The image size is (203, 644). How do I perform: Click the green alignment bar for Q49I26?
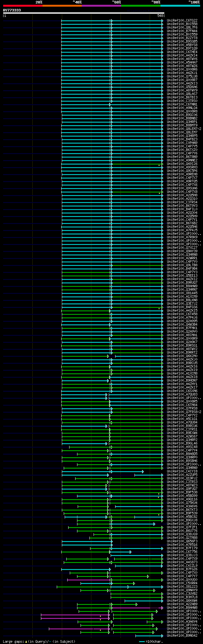point(137,164)
